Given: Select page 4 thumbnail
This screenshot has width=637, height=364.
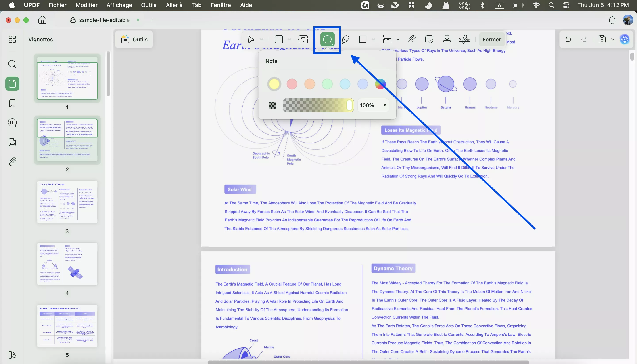Looking at the screenshot, I should click(67, 264).
